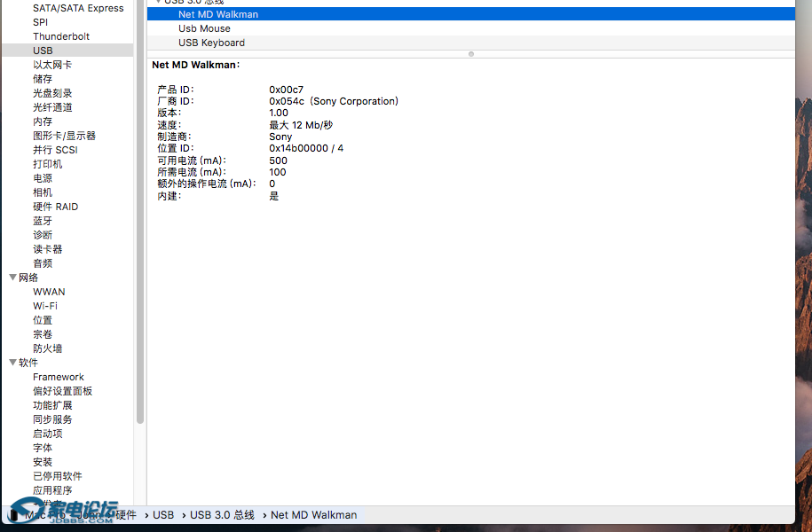Select SATA/SATA Express in the sidebar
Viewport: 812px width, 532px height.
78,8
